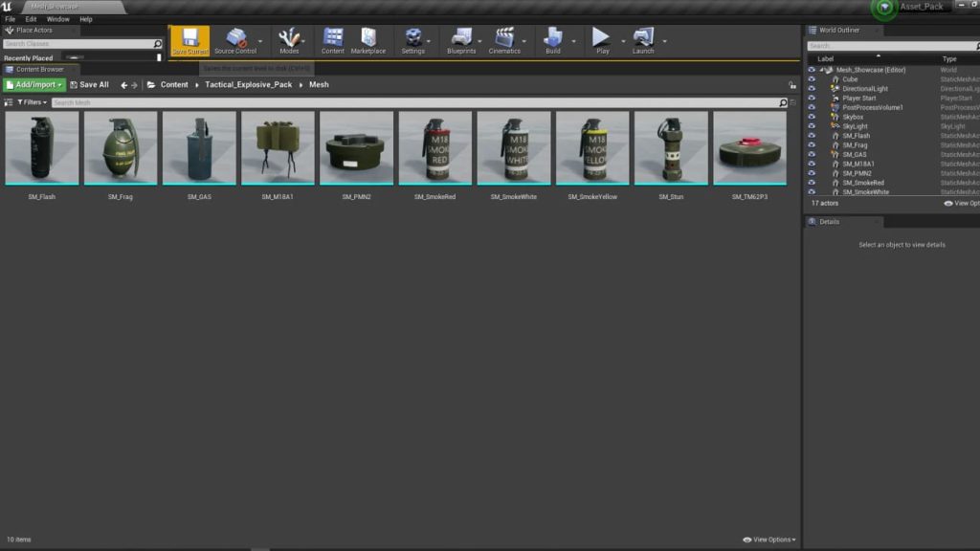Click the Settings toolbar icon
Image resolution: width=980 pixels, height=551 pixels.
tap(413, 39)
